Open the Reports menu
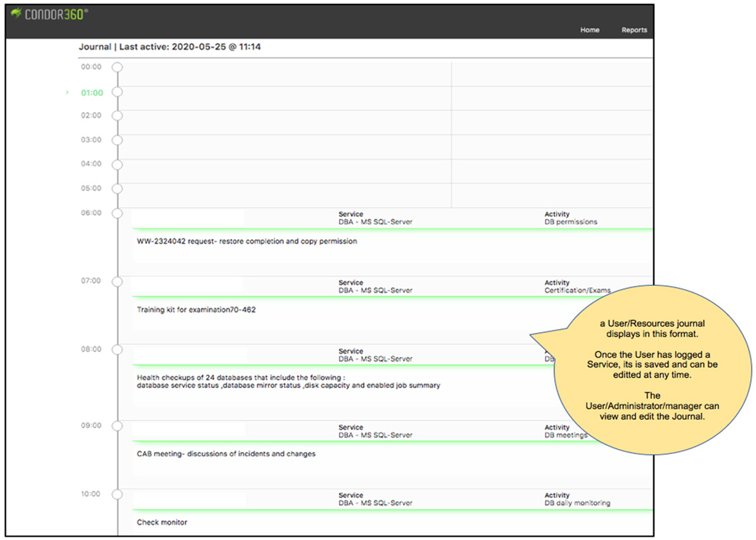 click(x=634, y=30)
